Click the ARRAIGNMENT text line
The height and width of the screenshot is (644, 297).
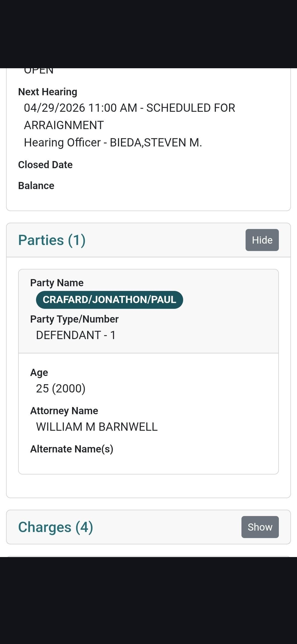[64, 125]
